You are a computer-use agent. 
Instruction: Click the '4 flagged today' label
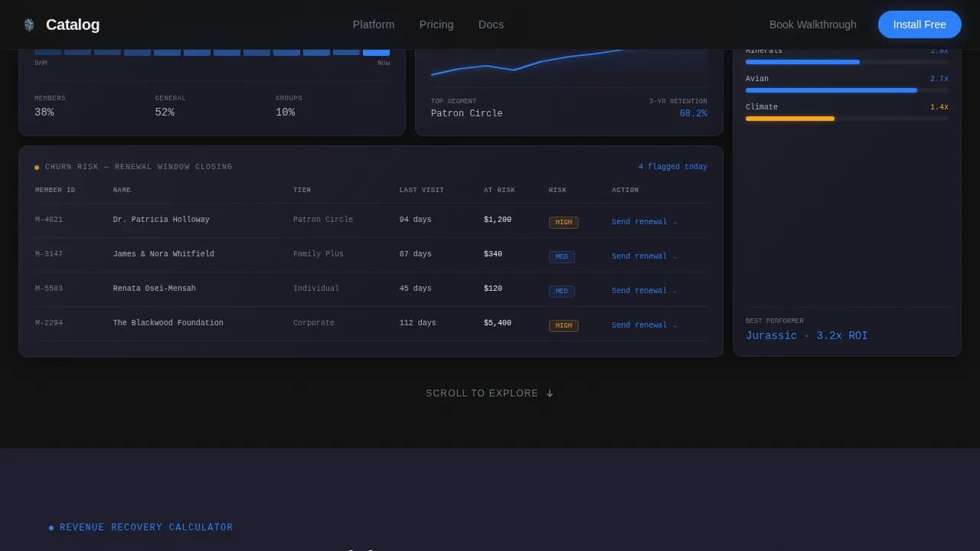pos(673,167)
